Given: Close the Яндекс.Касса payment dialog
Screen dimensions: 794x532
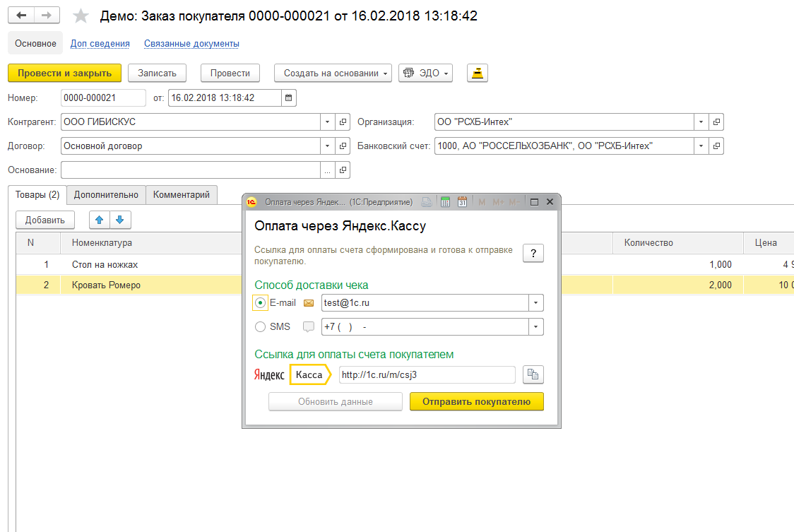Looking at the screenshot, I should click(550, 202).
